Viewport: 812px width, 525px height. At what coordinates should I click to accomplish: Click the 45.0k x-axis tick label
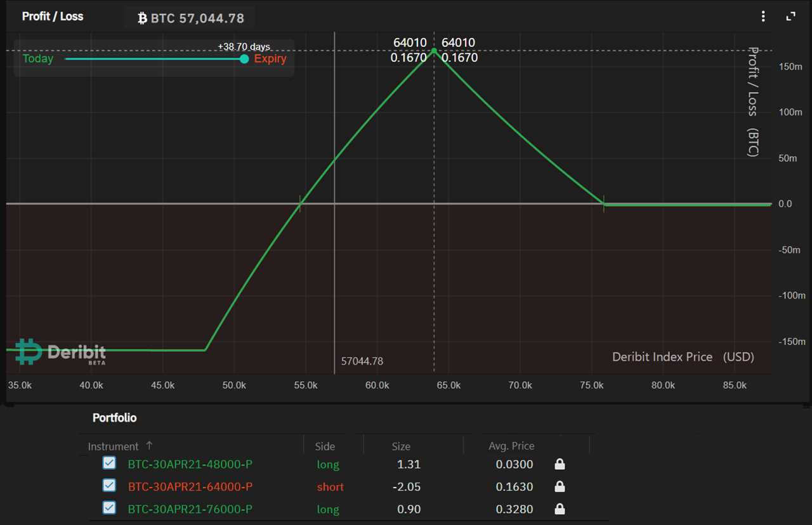click(x=162, y=385)
